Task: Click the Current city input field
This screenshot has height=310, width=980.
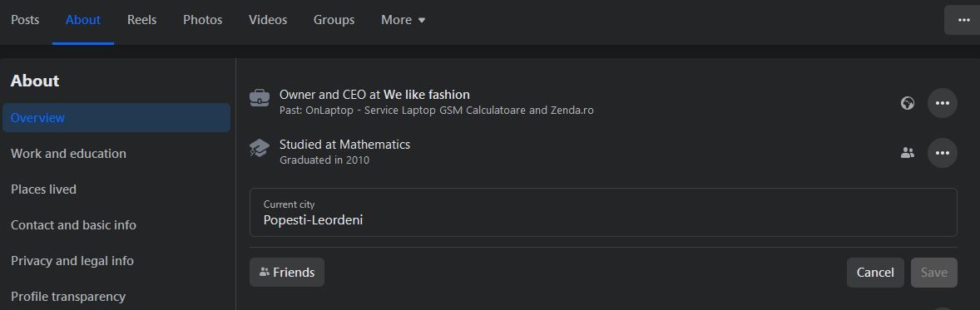Action: click(603, 213)
